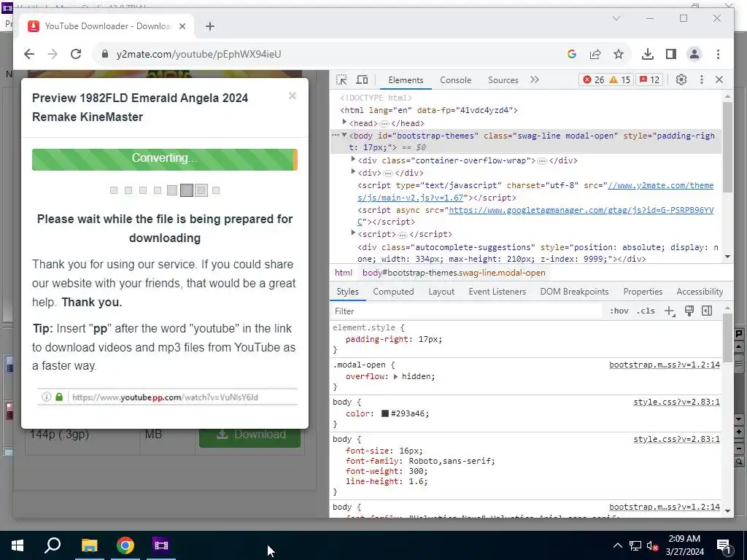Click the green Download button for 144p
Screen dimensions: 747x560
pyautogui.click(x=249, y=435)
